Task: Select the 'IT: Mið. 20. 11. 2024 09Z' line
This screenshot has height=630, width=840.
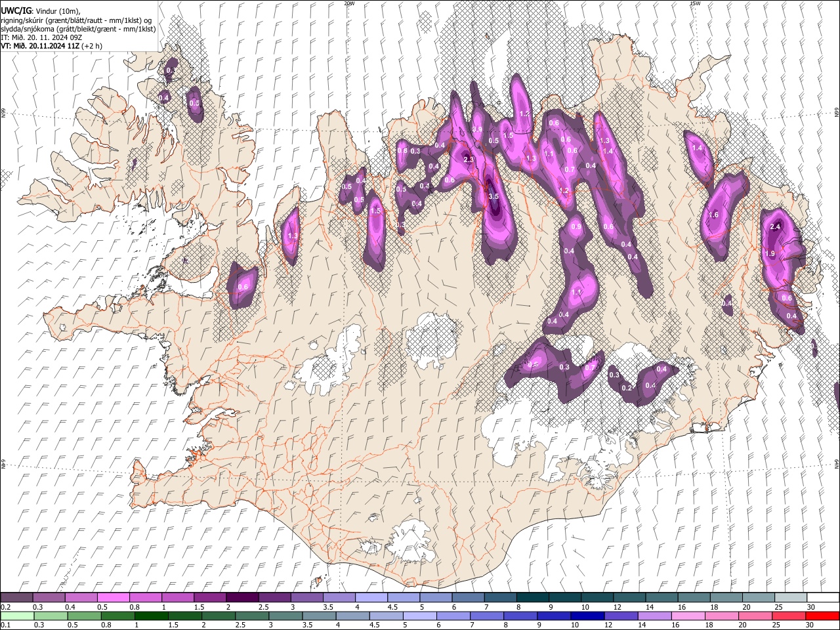Action: click(41, 37)
